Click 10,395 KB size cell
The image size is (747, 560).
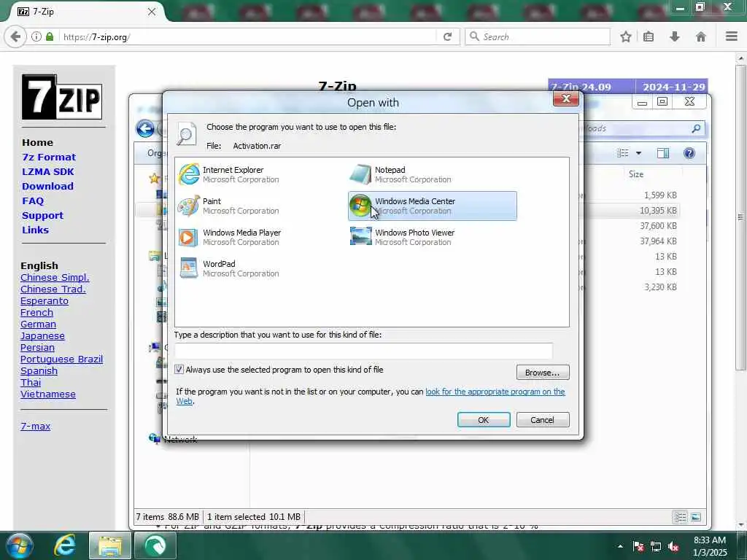click(x=658, y=211)
